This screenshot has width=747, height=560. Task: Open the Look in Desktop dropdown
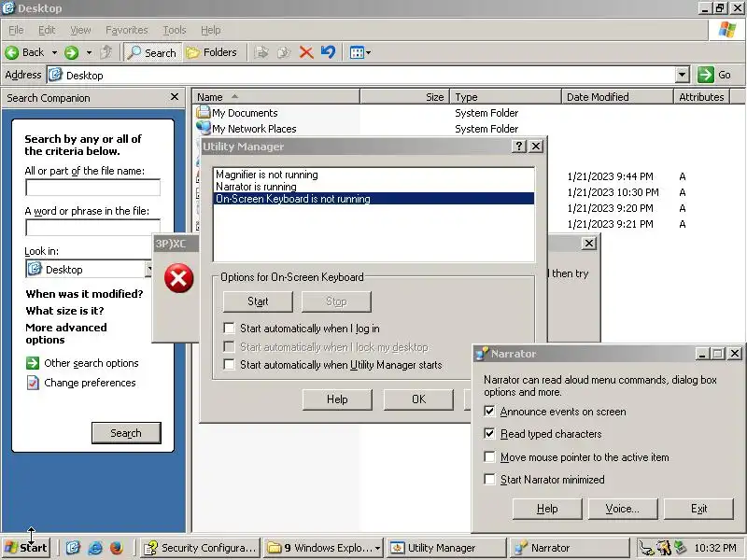149,269
